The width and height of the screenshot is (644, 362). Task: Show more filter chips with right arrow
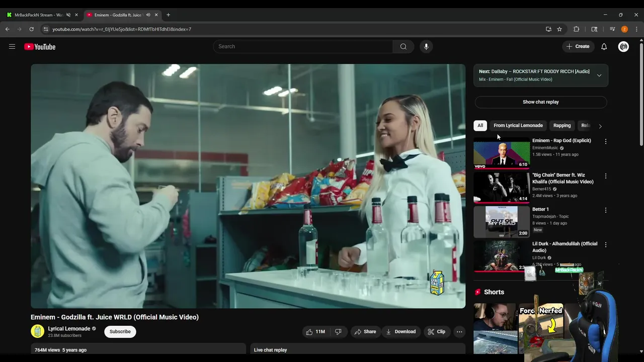[x=600, y=126]
